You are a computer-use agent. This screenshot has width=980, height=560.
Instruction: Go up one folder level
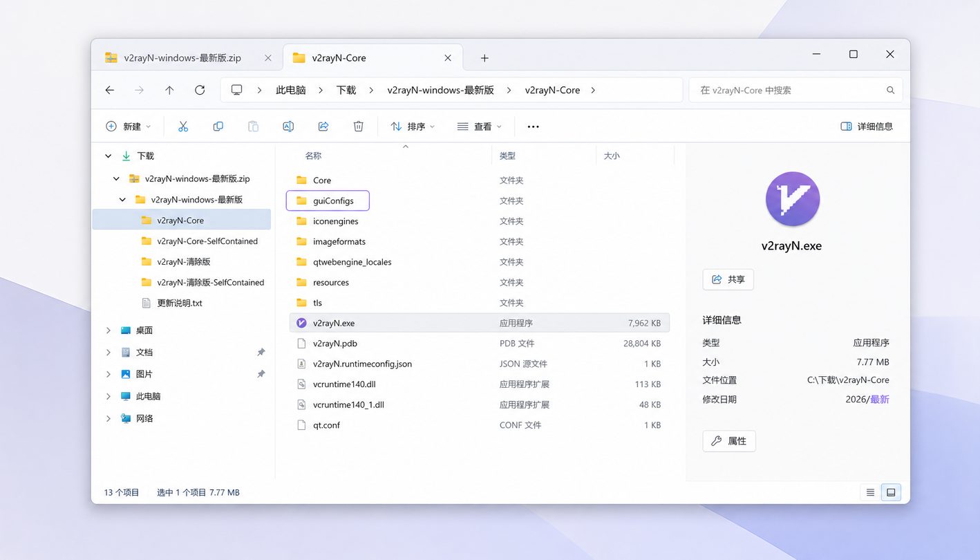[169, 90]
